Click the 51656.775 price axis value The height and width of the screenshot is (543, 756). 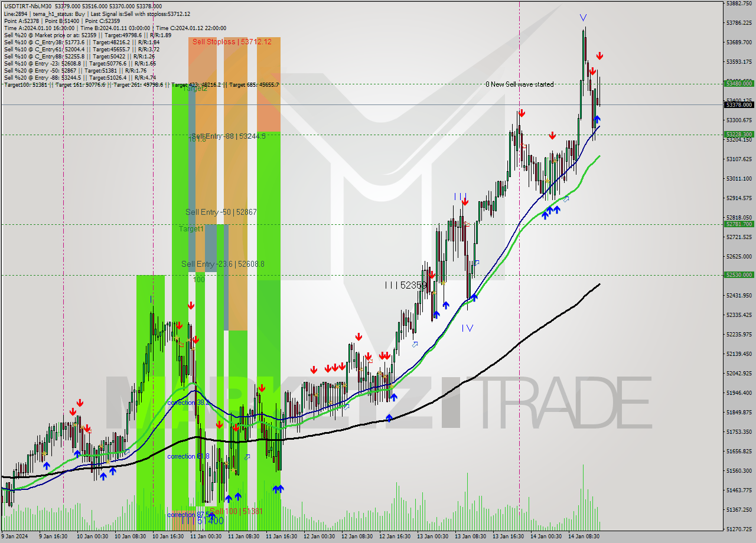pyautogui.click(x=739, y=451)
